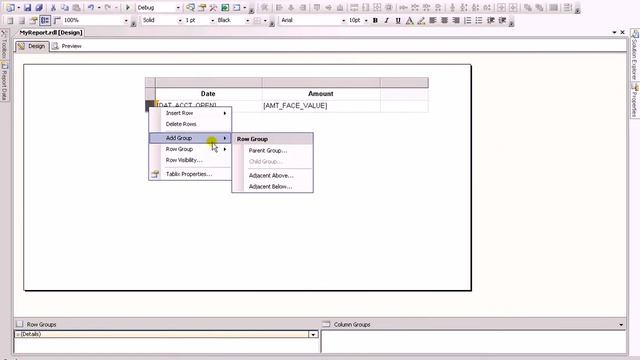640x360 pixels.
Task: Expand the Row Group submenu item
Action: (190, 149)
